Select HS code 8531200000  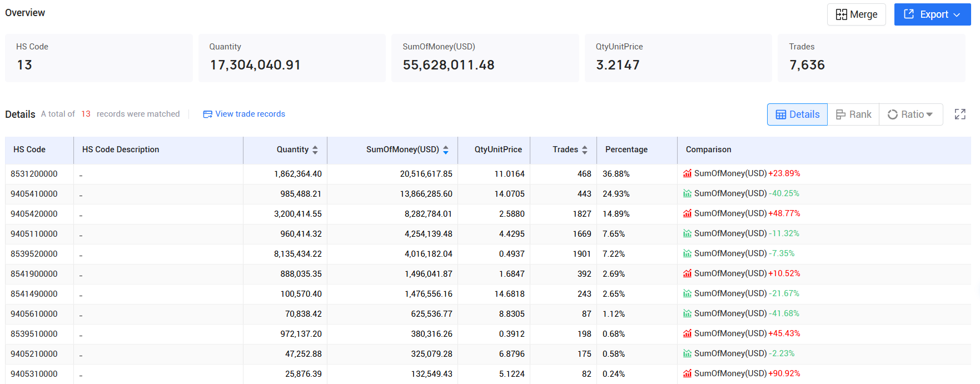point(34,174)
